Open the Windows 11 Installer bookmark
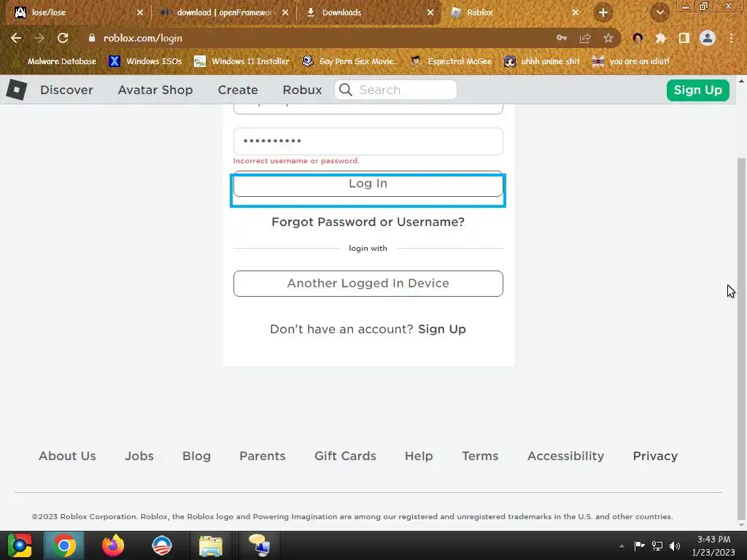Viewport: 747px width, 560px height. [242, 61]
